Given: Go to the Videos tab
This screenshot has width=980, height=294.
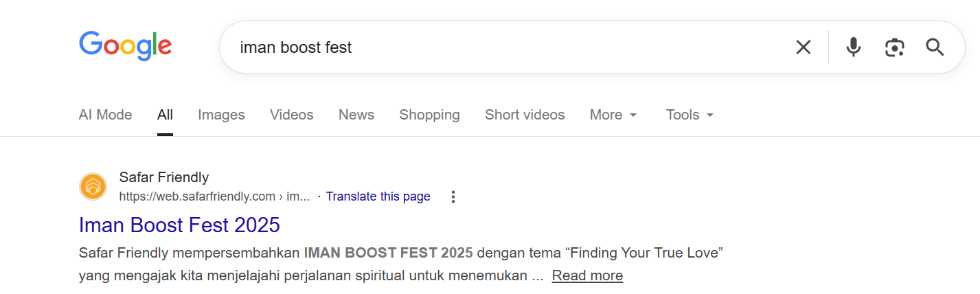Looking at the screenshot, I should 291,115.
